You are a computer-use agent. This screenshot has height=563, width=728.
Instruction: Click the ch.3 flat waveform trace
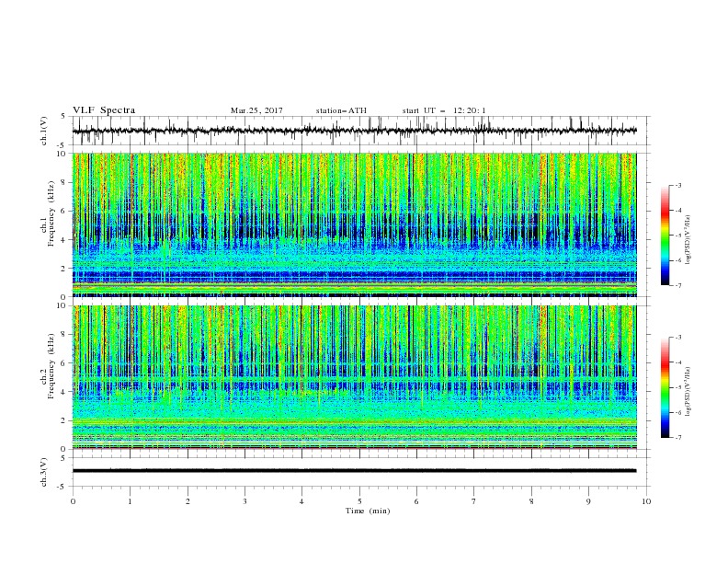point(354,471)
